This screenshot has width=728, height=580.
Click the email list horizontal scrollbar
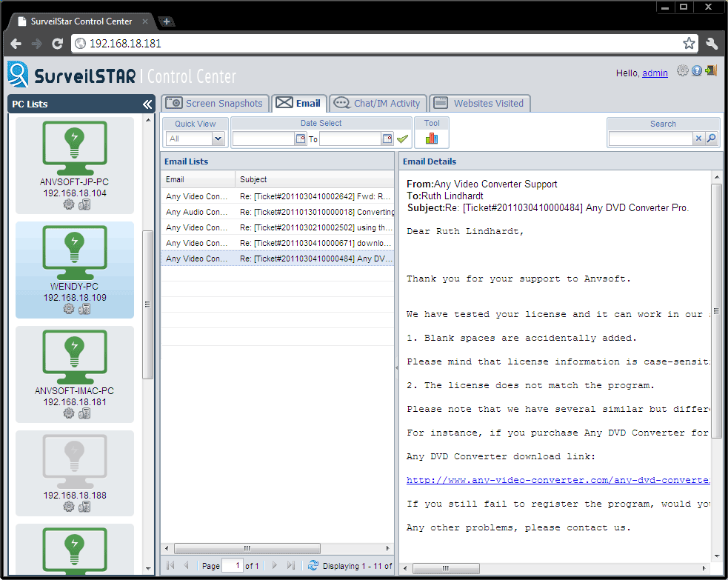[247, 548]
